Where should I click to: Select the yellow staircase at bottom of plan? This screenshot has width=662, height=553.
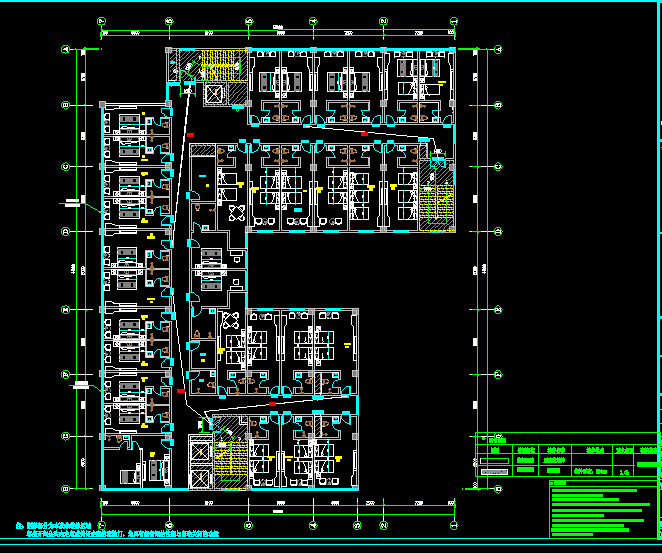(x=229, y=461)
